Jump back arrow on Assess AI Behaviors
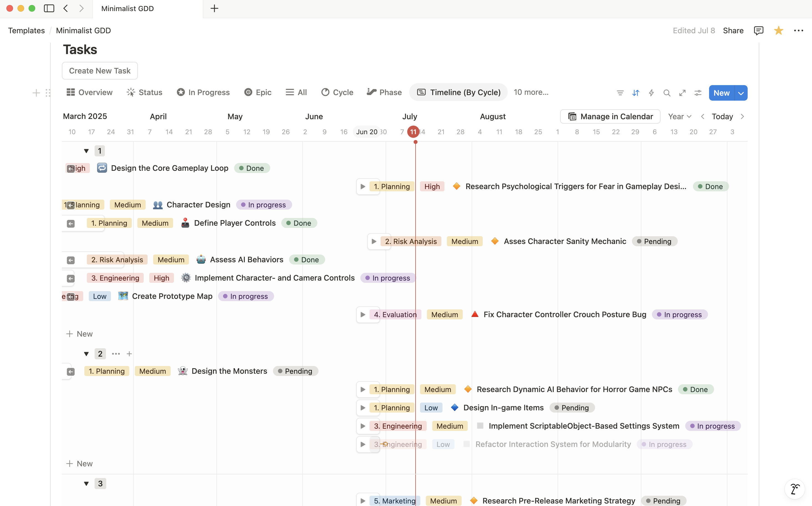812x506 pixels. coord(71,260)
